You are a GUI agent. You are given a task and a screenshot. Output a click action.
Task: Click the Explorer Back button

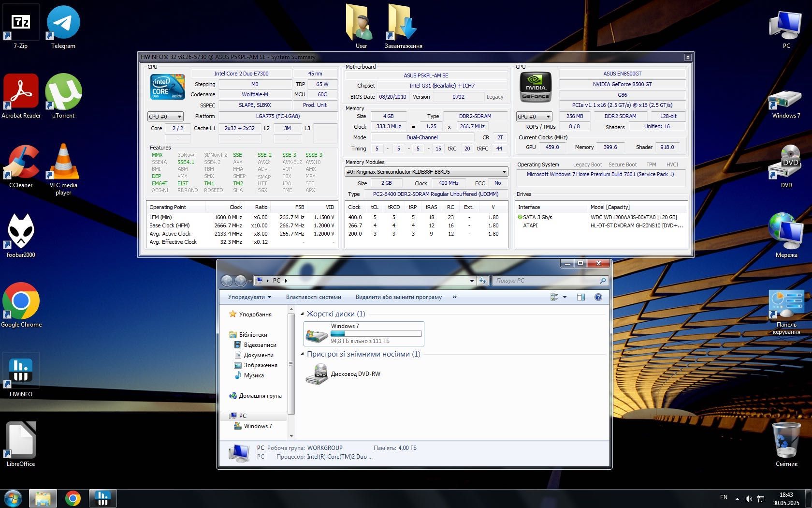(227, 281)
